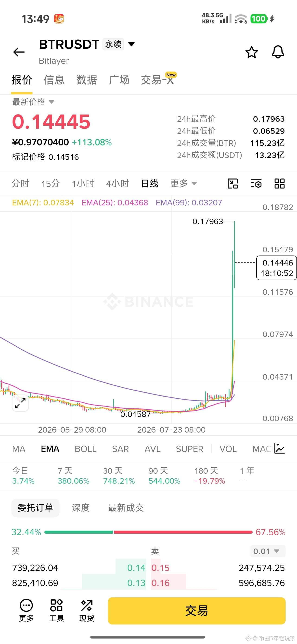This screenshot has height=644, width=297.
Task: Tap the 7 天 380.06% performance value
Action: pyautogui.click(x=74, y=481)
